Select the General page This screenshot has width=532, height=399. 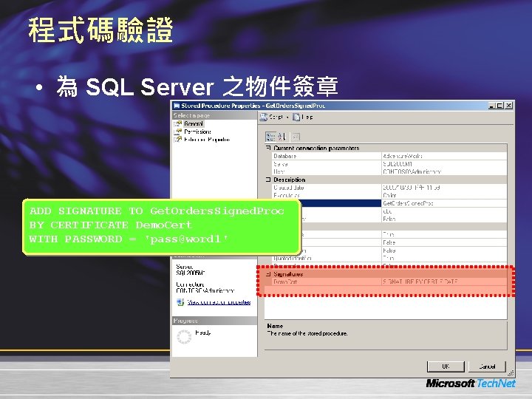point(194,124)
